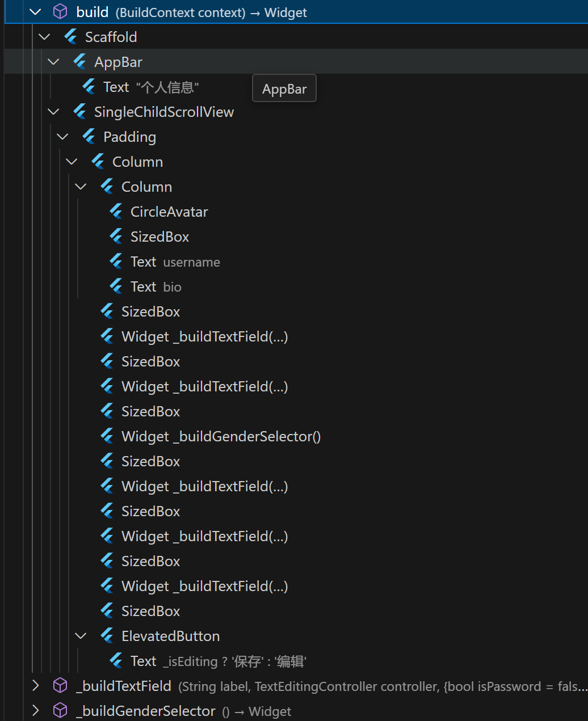Select the Widget _buildGenderSelector() tree item
Viewport: 588px width, 721px height.
[x=221, y=436]
